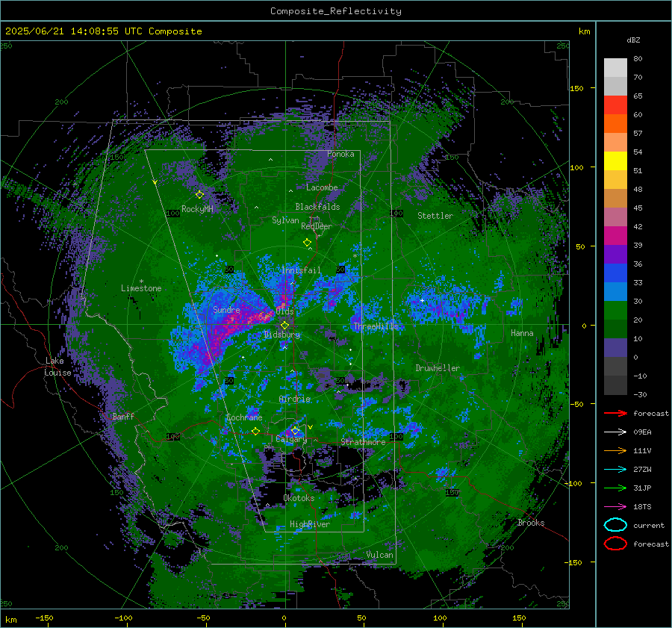Click the 0 tick label on bottom axis

pyautogui.click(x=284, y=618)
